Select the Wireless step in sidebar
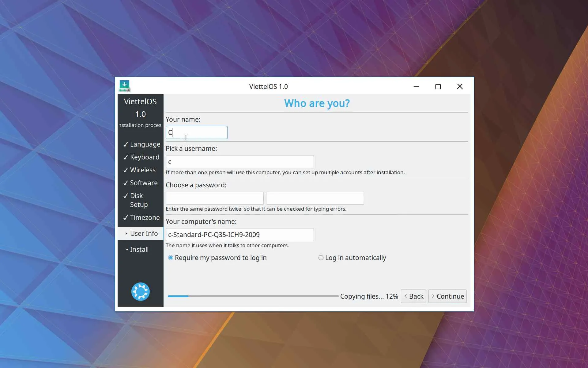 [x=142, y=170]
